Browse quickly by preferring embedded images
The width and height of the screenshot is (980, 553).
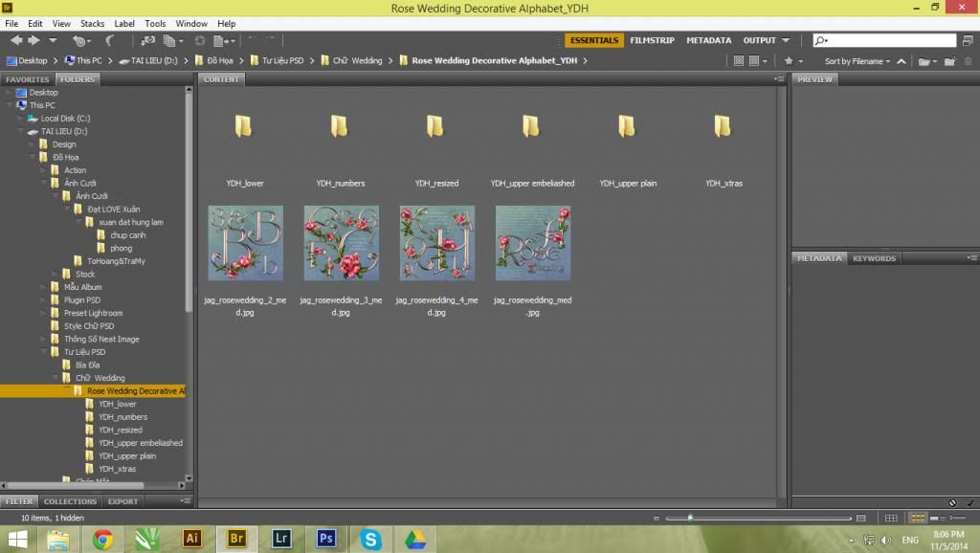[738, 61]
